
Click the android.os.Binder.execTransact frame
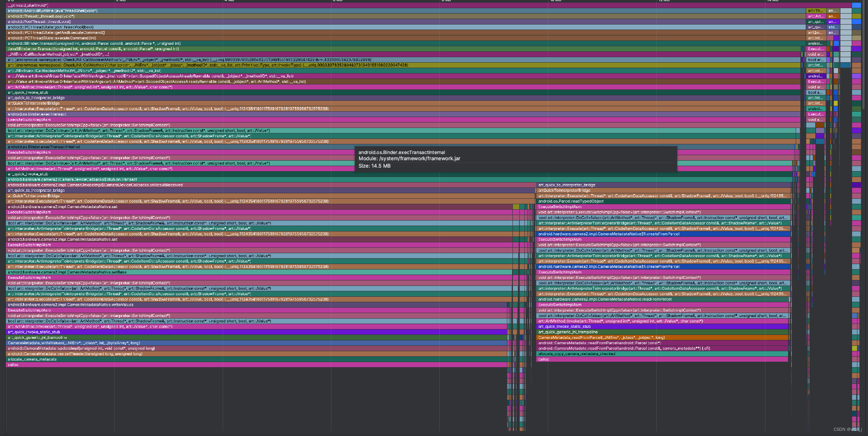pos(403,114)
